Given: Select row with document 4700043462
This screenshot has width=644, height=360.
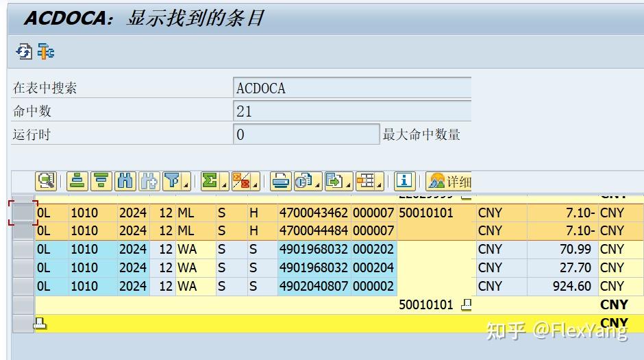Looking at the screenshot, I should tap(23, 213).
